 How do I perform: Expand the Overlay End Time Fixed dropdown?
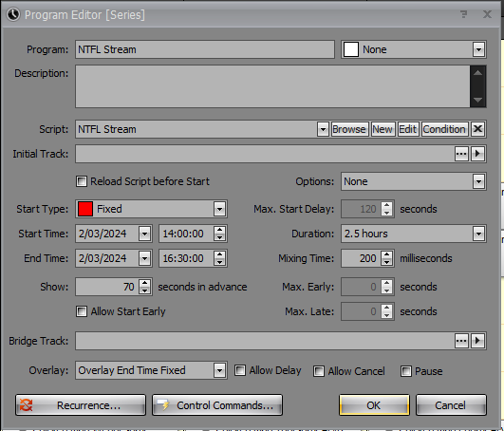pos(219,370)
